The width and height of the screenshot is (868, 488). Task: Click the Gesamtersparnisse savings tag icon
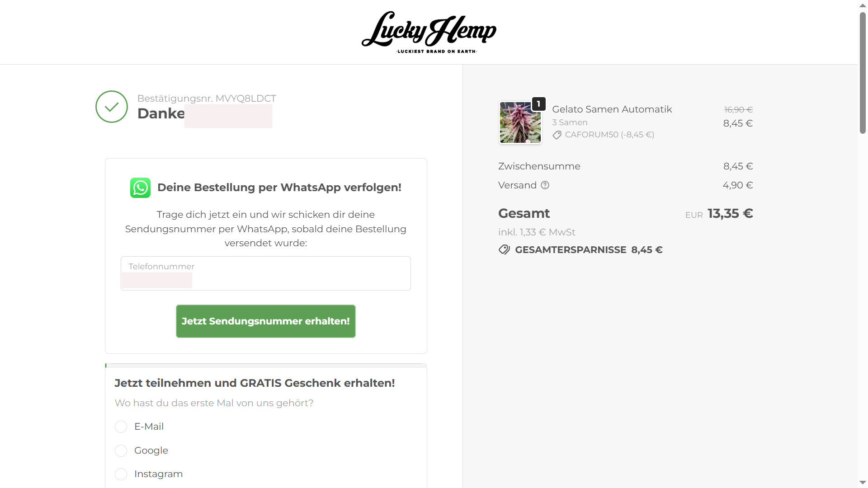coord(504,250)
